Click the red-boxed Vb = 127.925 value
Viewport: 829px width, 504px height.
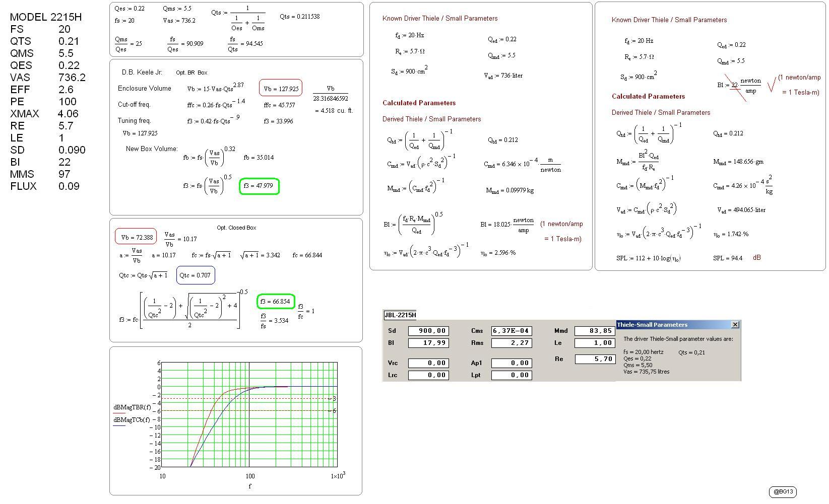click(x=281, y=89)
